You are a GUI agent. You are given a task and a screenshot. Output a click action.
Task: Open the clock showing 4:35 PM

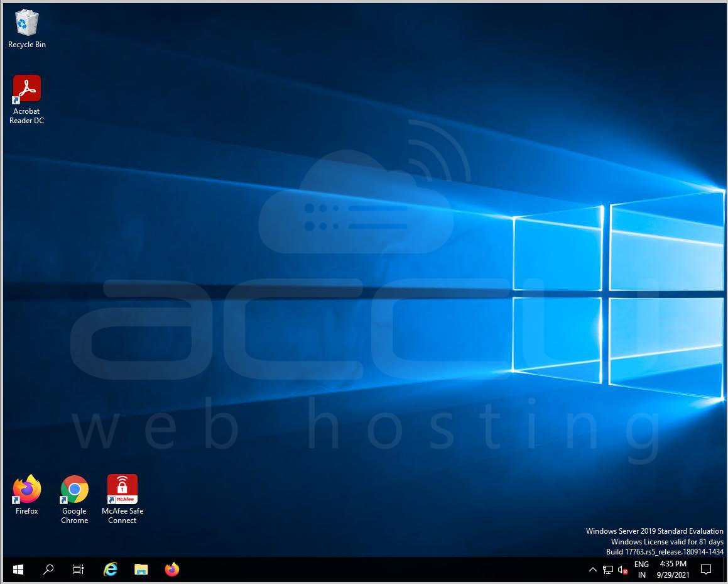pyautogui.click(x=673, y=570)
